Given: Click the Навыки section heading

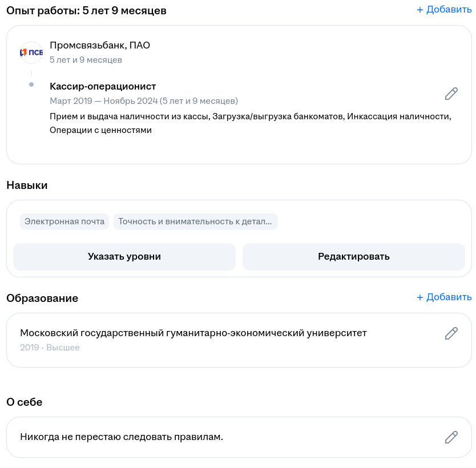Looking at the screenshot, I should [27, 185].
